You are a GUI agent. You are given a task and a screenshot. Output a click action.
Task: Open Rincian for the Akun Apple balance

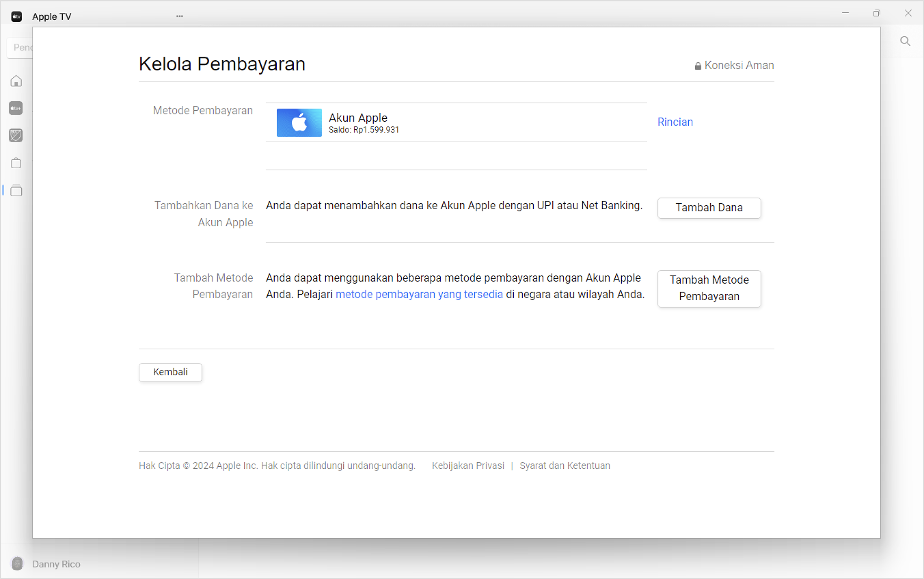coord(675,122)
